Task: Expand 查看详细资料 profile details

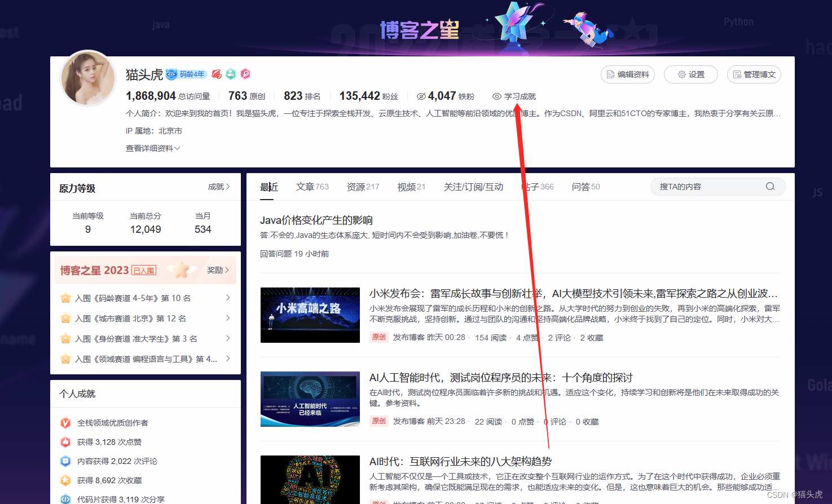Action: [153, 148]
